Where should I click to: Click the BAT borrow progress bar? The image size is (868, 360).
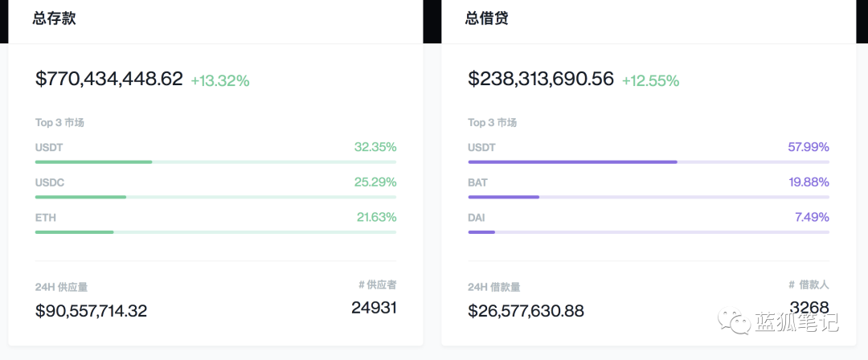point(649,197)
